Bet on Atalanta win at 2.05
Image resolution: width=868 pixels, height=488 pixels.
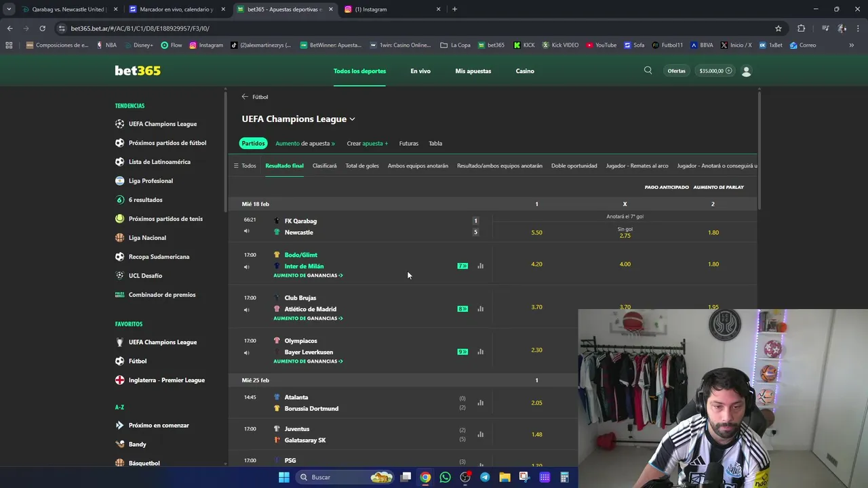(x=536, y=403)
